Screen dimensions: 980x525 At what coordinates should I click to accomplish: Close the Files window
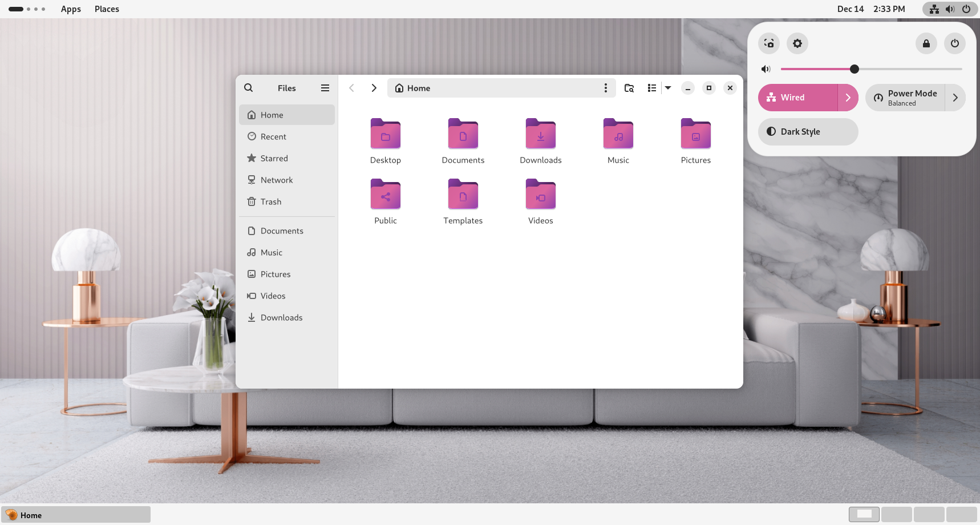pyautogui.click(x=730, y=88)
